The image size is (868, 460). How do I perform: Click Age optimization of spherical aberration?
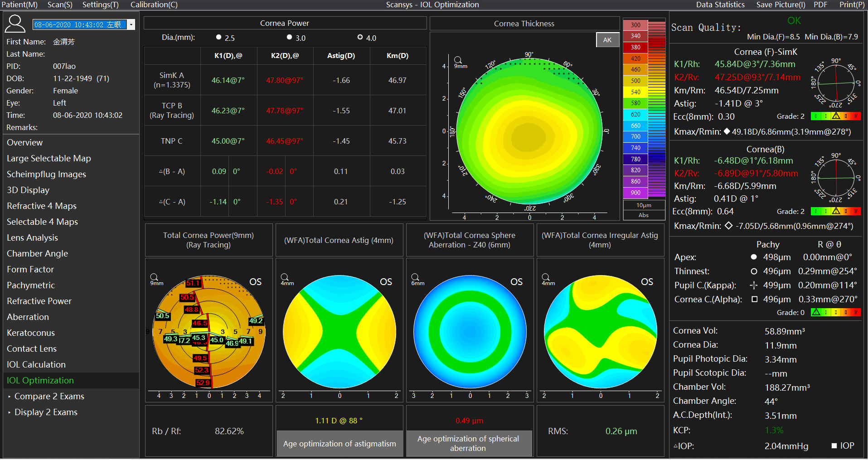(x=468, y=444)
